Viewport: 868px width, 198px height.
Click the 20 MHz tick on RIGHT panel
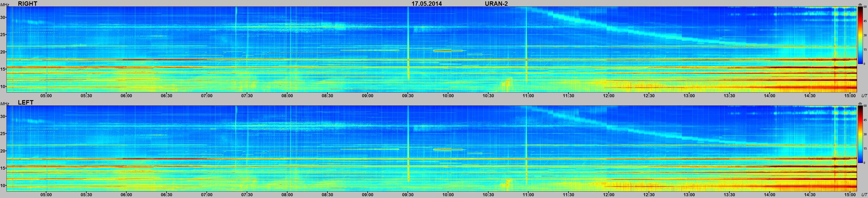click(3, 52)
